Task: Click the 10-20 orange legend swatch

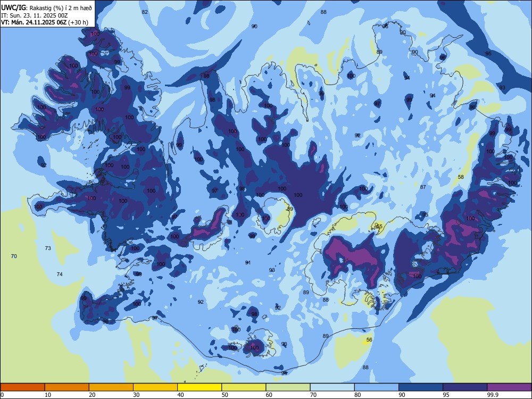Action: (67, 387)
